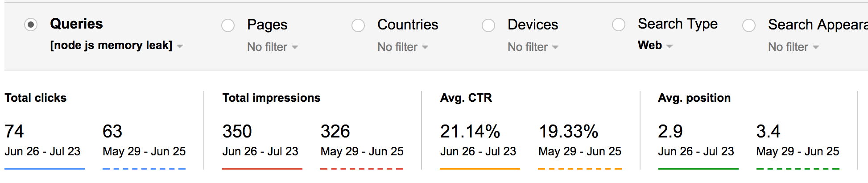Click the Avg. CTR metric heading
The image size is (868, 183).
[x=466, y=98]
